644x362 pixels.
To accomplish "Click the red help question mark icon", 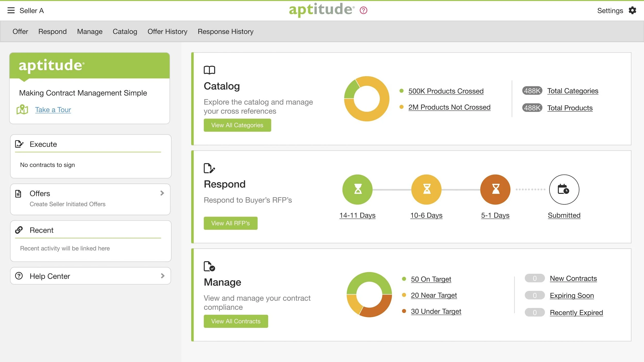I will pos(363,10).
